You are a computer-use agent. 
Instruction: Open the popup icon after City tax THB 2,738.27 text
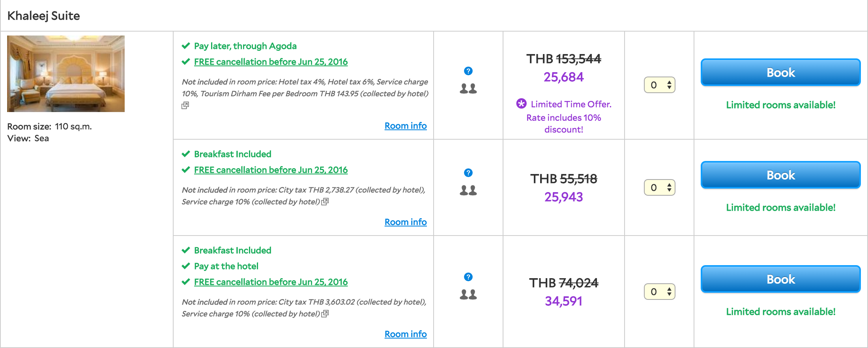pyautogui.click(x=325, y=202)
